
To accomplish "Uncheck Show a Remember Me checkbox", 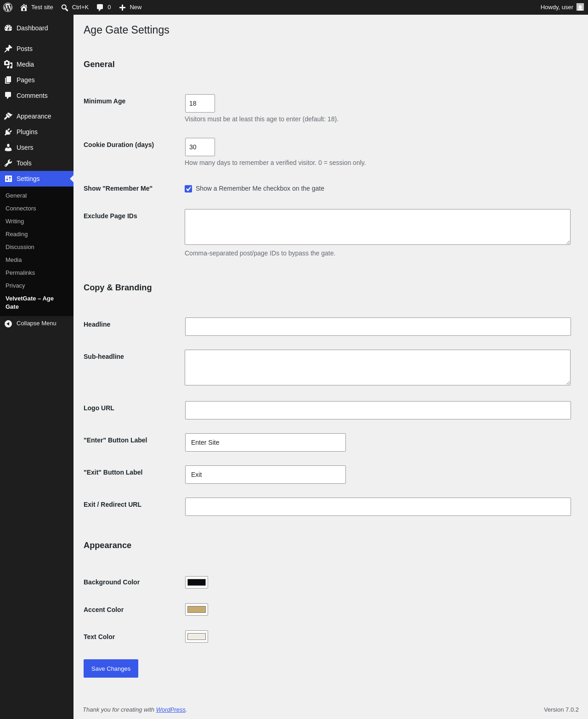I will point(188,189).
